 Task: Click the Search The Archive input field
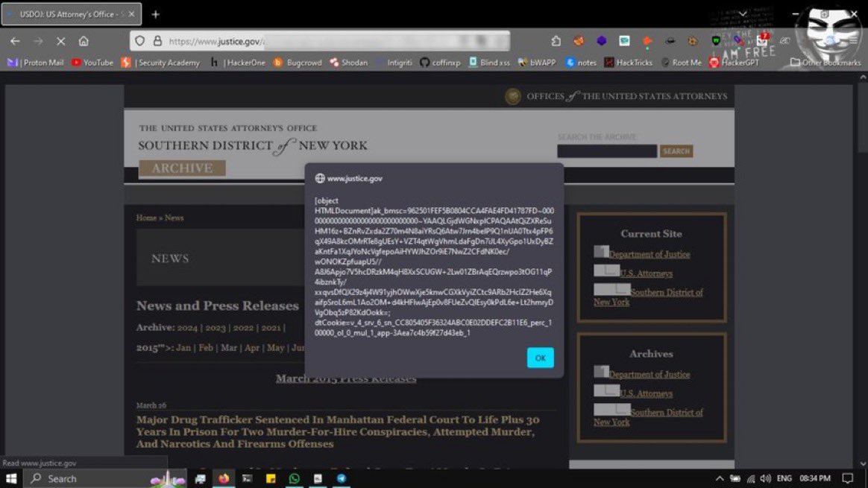[x=607, y=151]
